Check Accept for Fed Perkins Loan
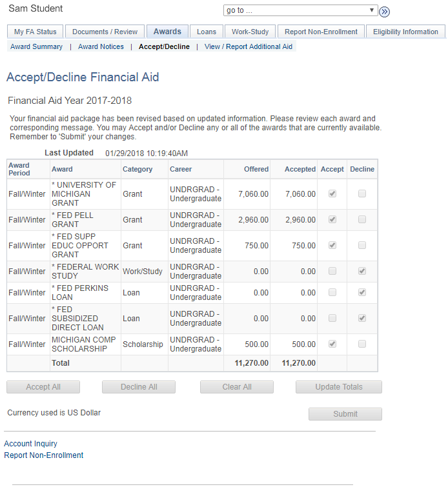This screenshot has height=487, width=448. click(x=332, y=292)
